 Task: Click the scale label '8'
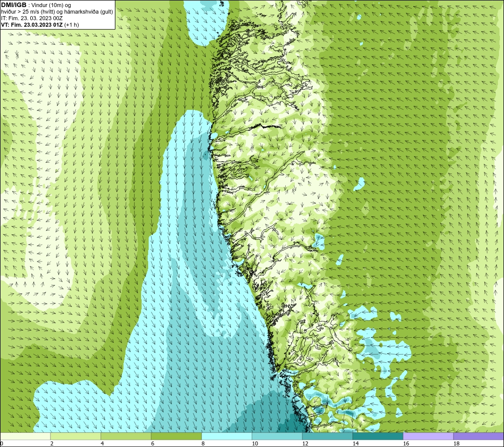[203, 444]
